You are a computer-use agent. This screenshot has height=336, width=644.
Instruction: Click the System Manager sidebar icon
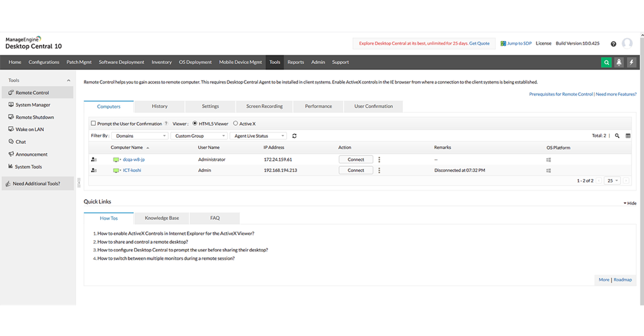(11, 105)
